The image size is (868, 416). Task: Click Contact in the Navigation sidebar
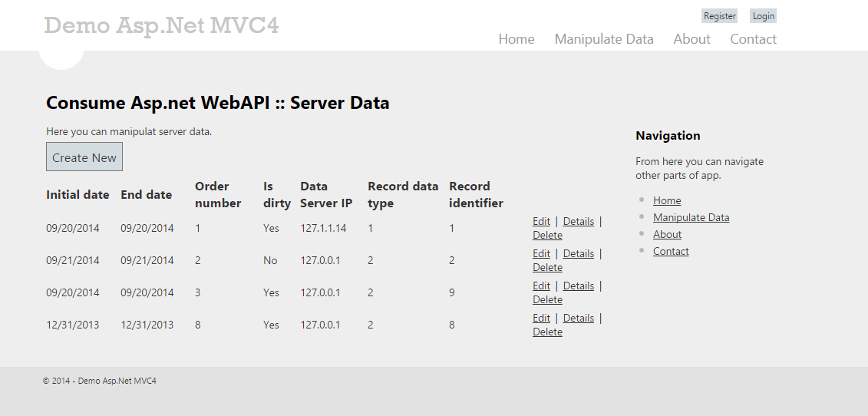pos(670,251)
